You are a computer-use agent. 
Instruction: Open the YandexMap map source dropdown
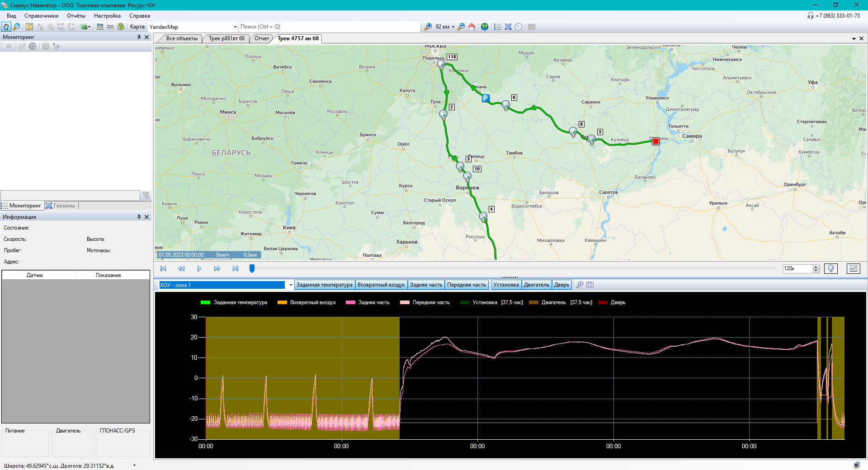click(235, 27)
